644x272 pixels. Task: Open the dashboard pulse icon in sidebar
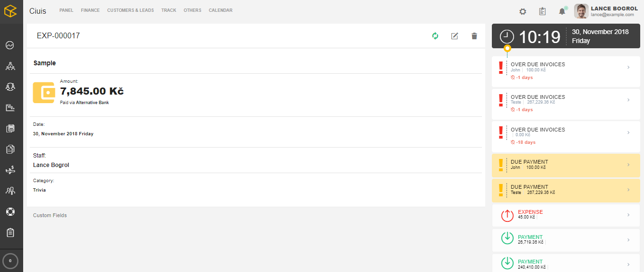click(10, 45)
